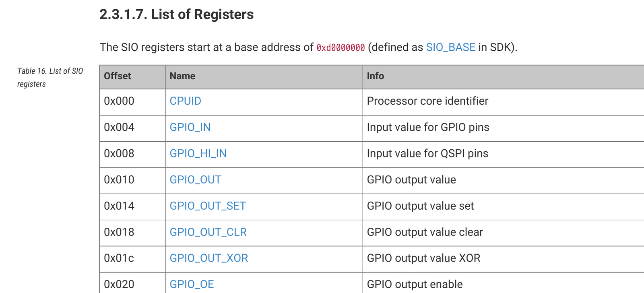
Task: Click the "Processor core identifier" description
Action: (427, 101)
